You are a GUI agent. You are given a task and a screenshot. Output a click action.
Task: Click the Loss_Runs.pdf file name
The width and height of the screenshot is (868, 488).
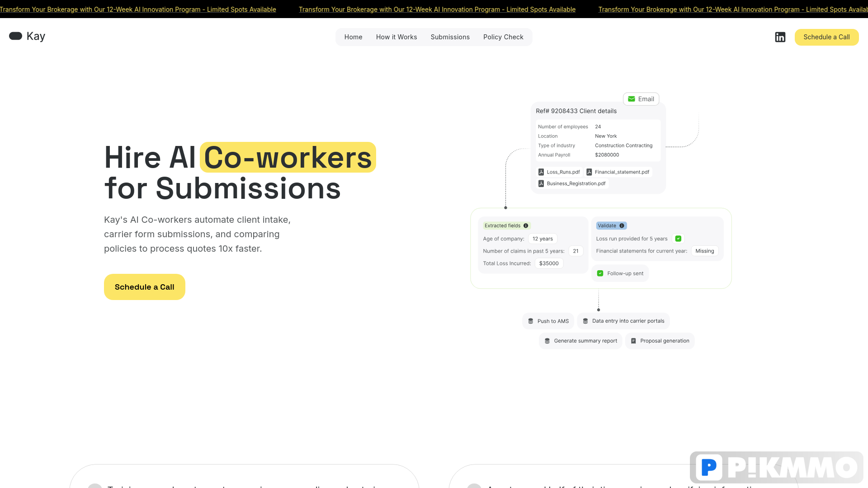pyautogui.click(x=563, y=172)
